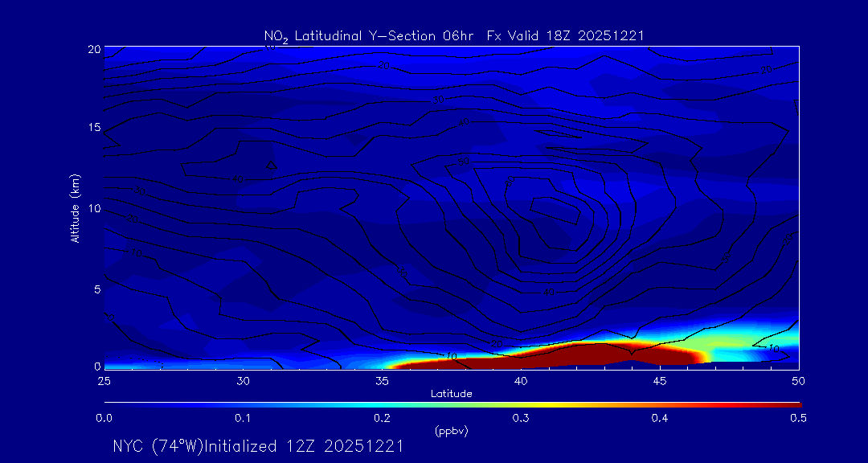Screen dimensions: 868x463
Task: Click the (ppbv) units label
Action: (x=451, y=431)
